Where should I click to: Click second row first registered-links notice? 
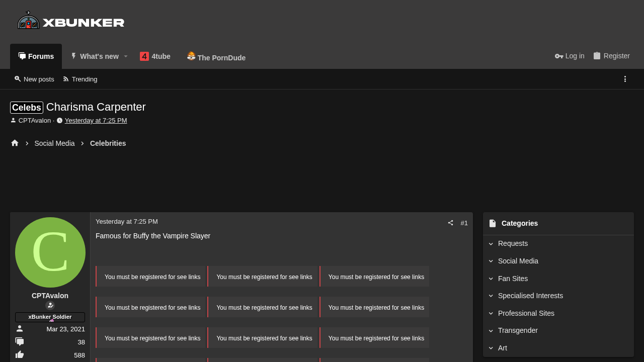tap(151, 307)
